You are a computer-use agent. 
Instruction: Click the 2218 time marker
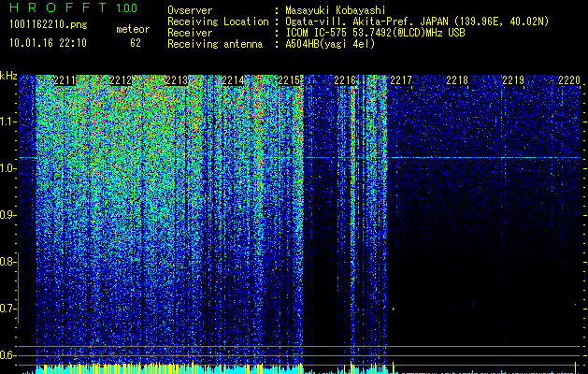(x=457, y=80)
